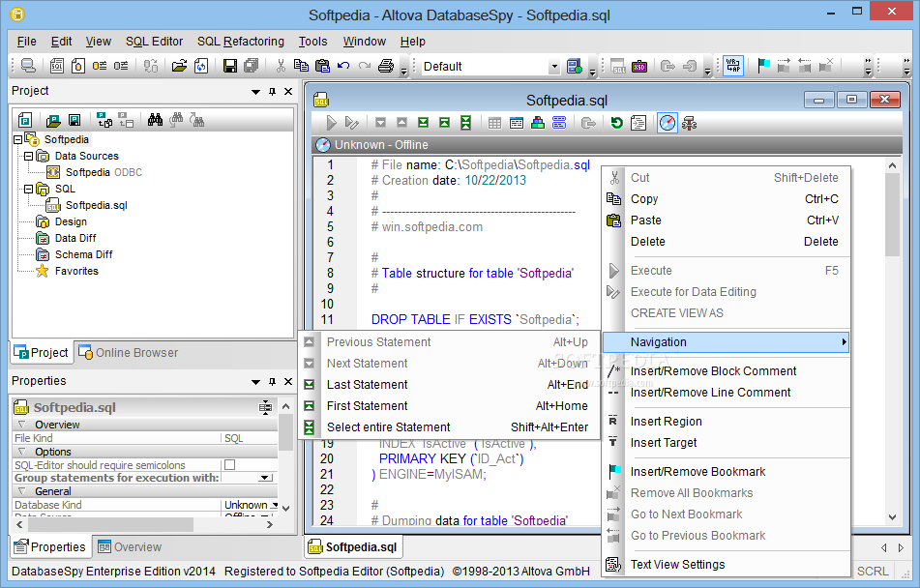The height and width of the screenshot is (588, 920).
Task: Click the Properties panel horizontal scrollbar
Action: [x=109, y=524]
